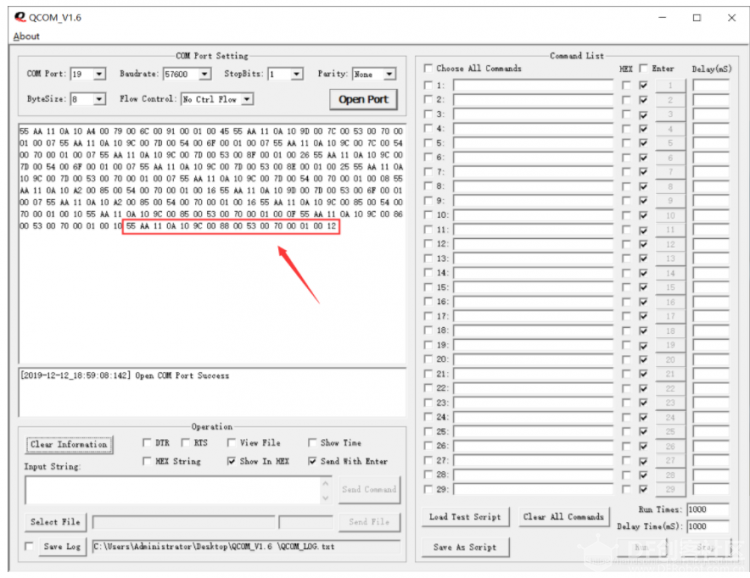
Task: Maximize the QCOM window
Action: (697, 18)
